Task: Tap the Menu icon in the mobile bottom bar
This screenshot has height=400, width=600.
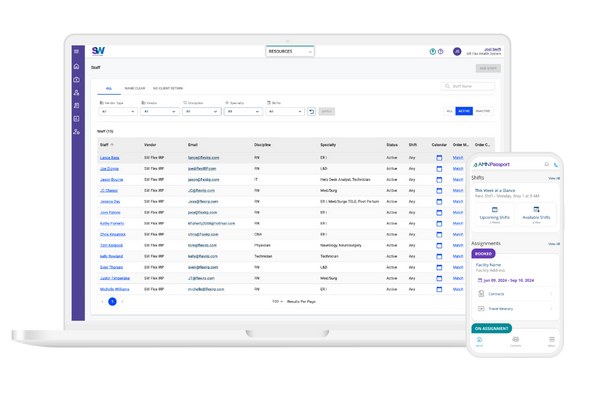Action: click(552, 341)
